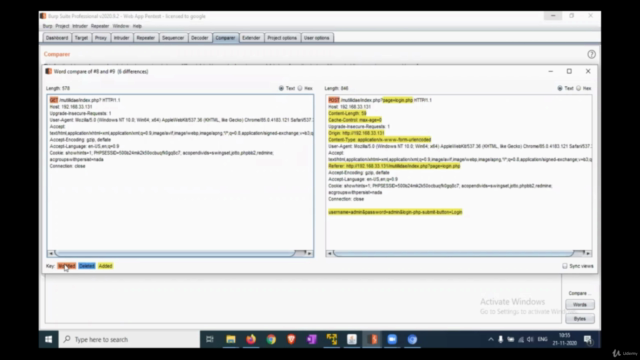Launch Firefox from the taskbar
640x360 pixels.
pos(251,339)
